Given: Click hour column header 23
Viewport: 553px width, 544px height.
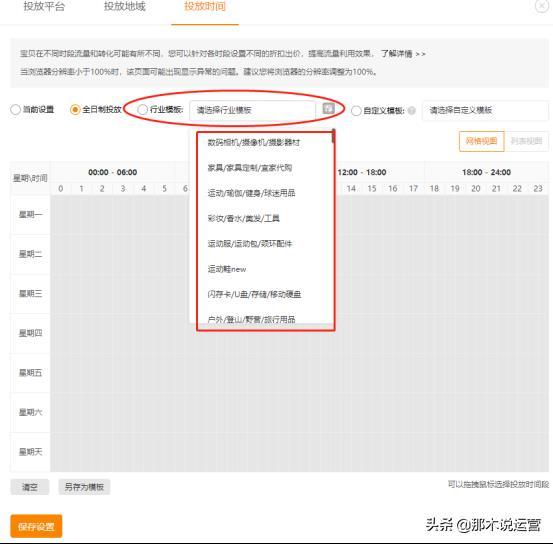Looking at the screenshot, I should click(538, 189).
